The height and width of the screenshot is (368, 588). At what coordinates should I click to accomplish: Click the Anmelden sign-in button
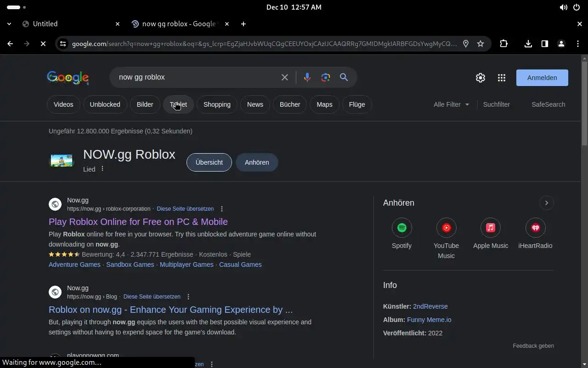tap(542, 78)
